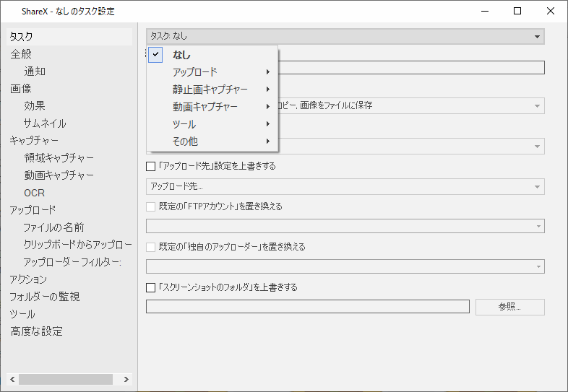This screenshot has width=568, height=392.
Task: Enable 「アップロード先」設定を上書きする checkbox
Action: (x=150, y=166)
